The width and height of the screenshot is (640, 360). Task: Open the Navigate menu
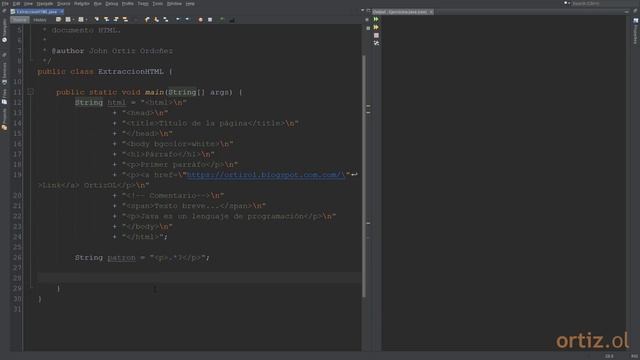coord(45,4)
